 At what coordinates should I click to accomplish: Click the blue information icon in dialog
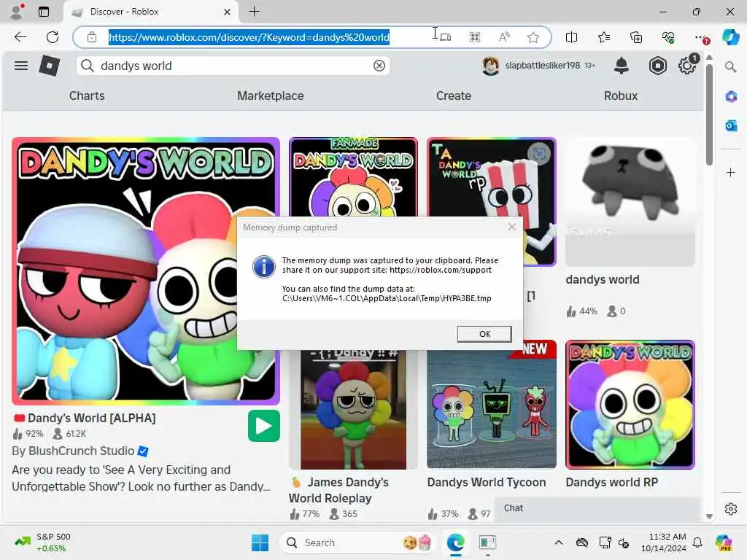click(x=263, y=266)
